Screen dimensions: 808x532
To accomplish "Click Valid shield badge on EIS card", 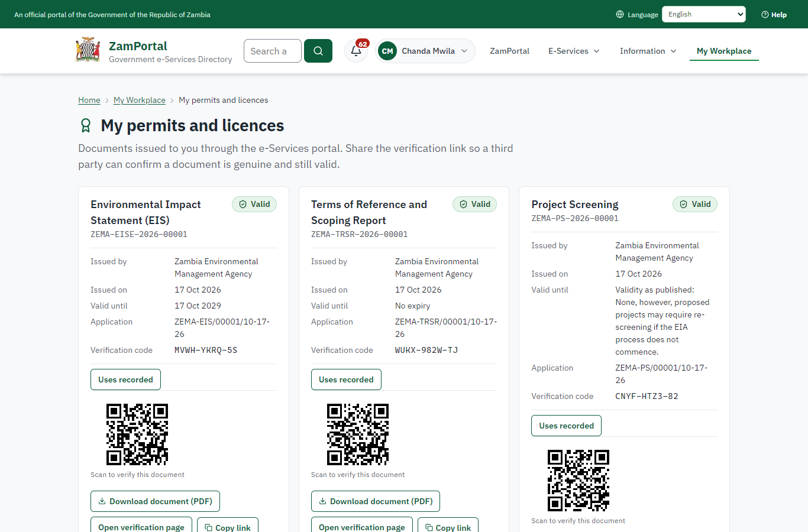I will pos(254,204).
